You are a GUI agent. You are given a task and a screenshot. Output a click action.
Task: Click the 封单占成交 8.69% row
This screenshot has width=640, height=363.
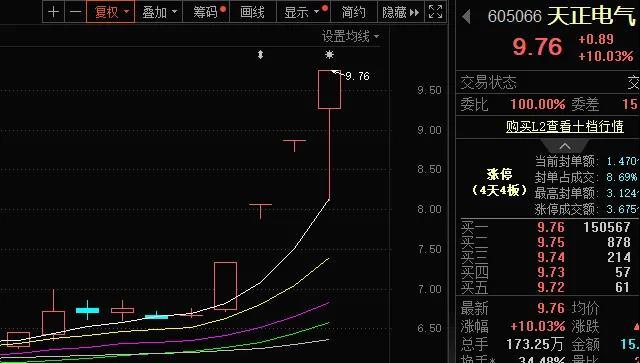(x=586, y=177)
